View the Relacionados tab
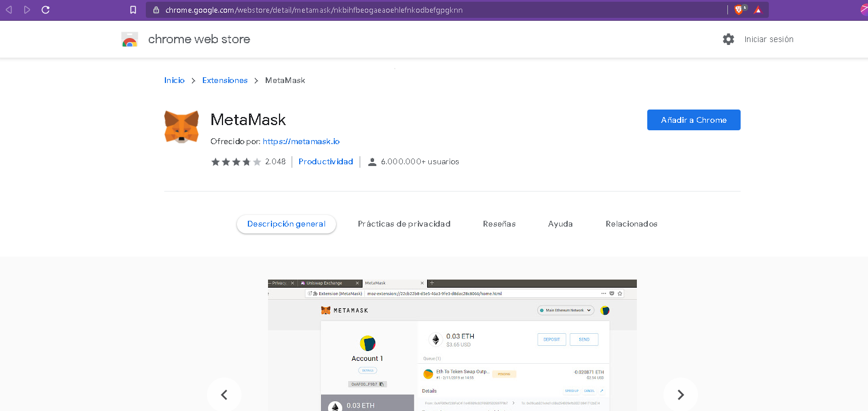Image resolution: width=868 pixels, height=411 pixels. (x=632, y=224)
